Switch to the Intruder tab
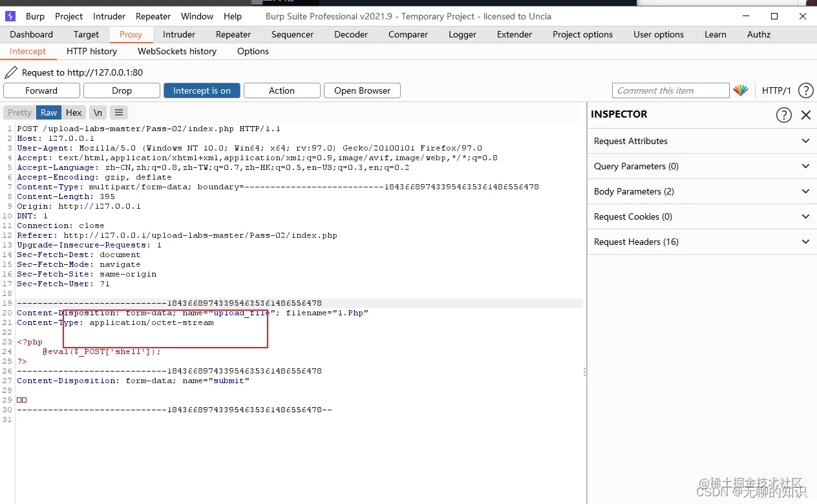This screenshot has width=817, height=504. click(179, 34)
